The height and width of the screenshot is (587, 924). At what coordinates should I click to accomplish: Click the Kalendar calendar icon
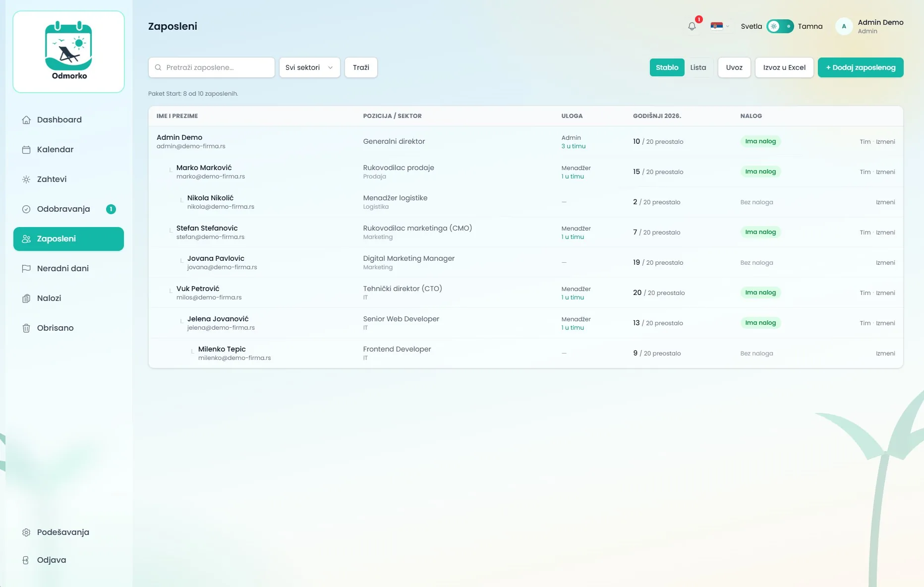(x=26, y=150)
